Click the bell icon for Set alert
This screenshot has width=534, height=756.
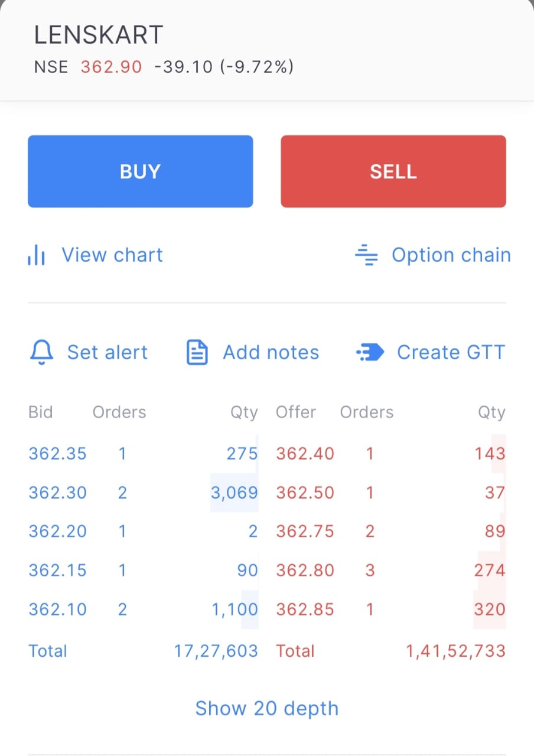pos(41,353)
